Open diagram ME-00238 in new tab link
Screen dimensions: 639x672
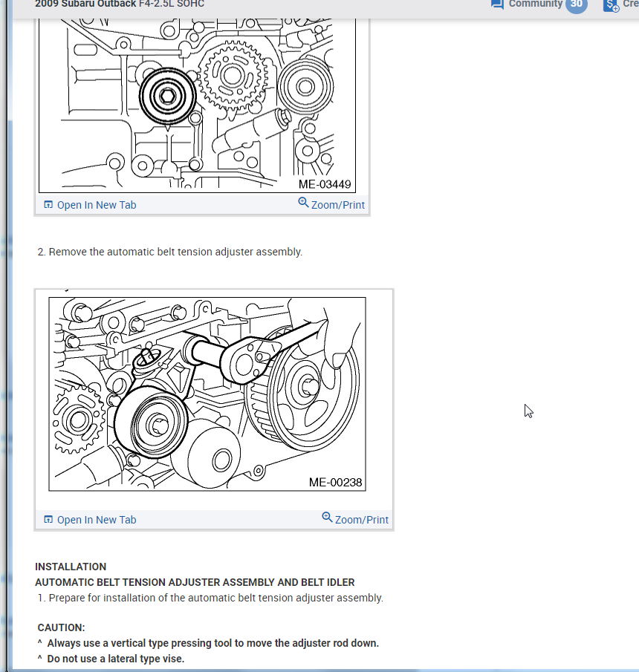coord(97,520)
